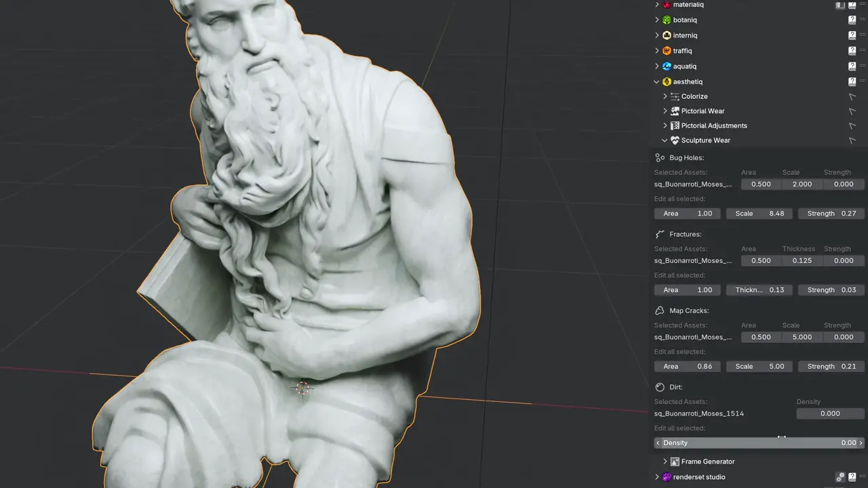Click the renderset studio purple icon
The image size is (868, 488).
(x=667, y=477)
